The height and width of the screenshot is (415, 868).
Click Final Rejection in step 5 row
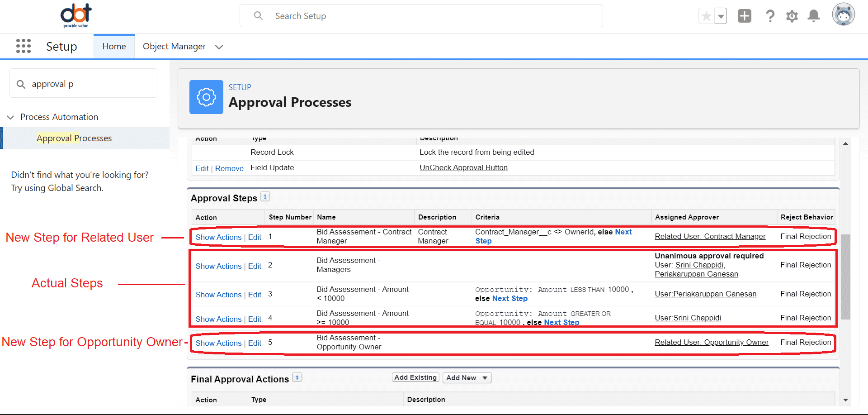coord(806,342)
